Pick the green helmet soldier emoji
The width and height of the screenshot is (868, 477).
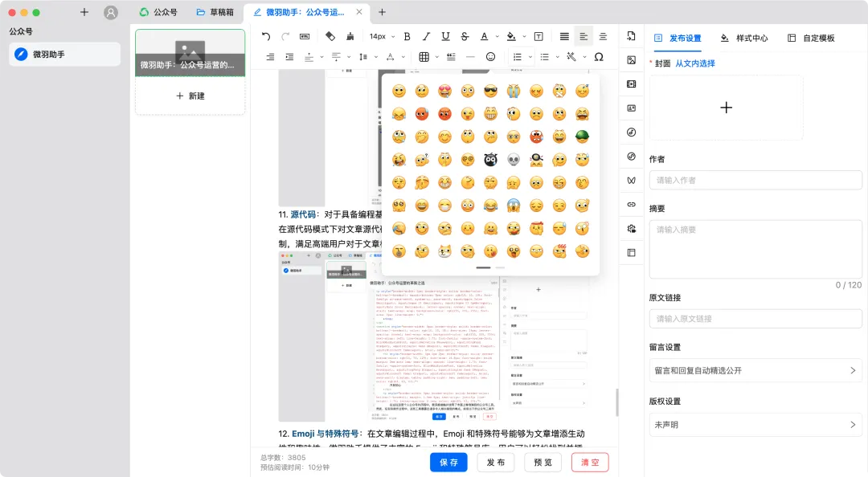582,137
